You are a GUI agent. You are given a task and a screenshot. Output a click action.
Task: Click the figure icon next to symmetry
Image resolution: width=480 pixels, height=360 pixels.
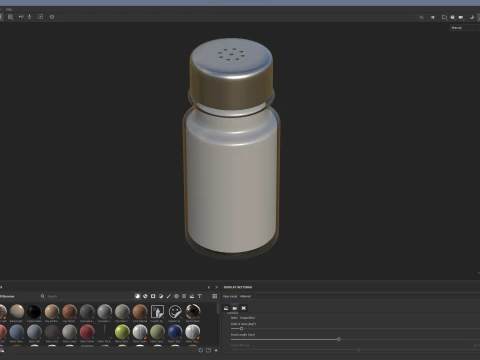29,17
